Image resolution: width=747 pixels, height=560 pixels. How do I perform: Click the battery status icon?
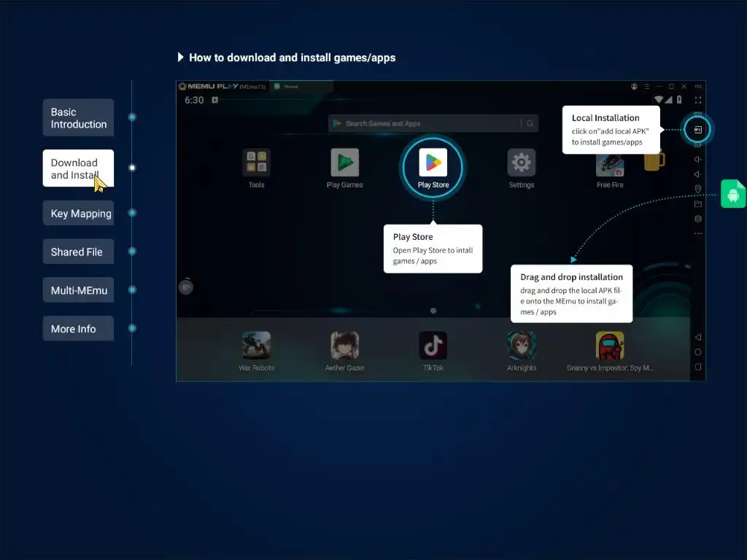679,99
